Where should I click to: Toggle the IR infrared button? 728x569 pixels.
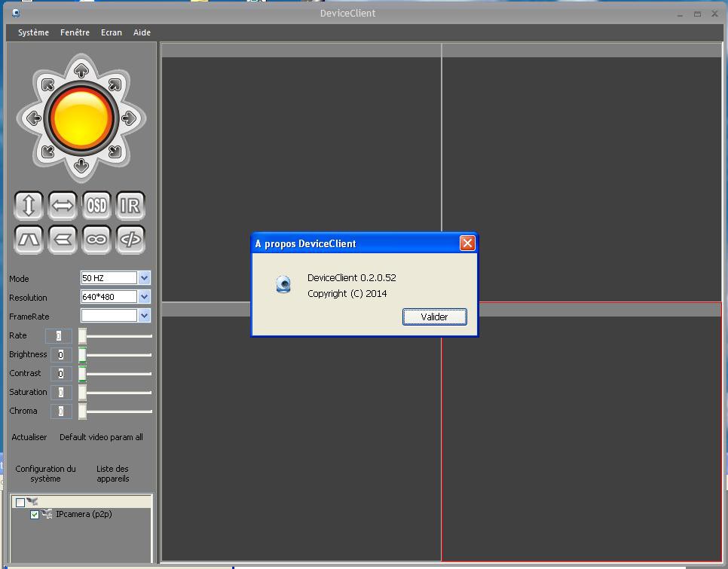tap(130, 205)
